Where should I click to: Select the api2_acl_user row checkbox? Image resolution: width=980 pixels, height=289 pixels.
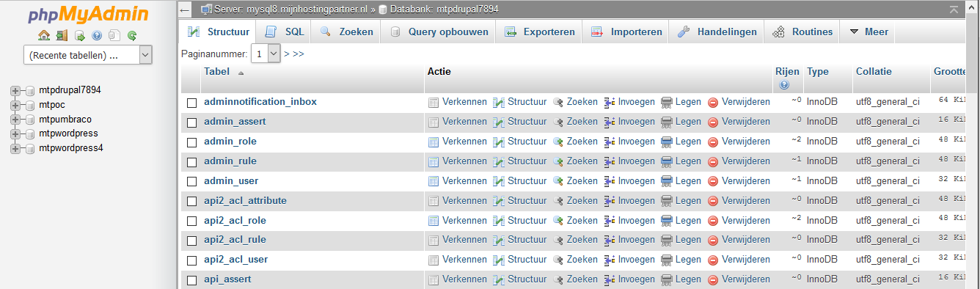[x=191, y=261]
